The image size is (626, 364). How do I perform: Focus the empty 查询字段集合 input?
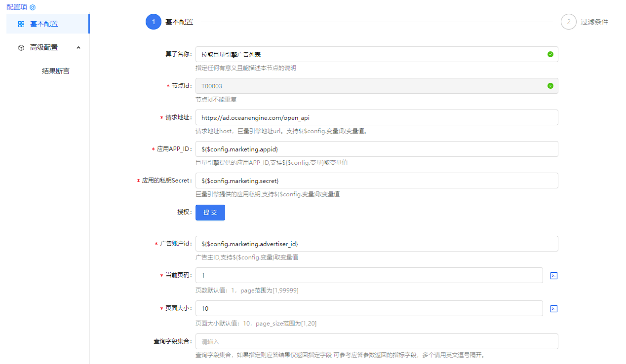pos(376,341)
